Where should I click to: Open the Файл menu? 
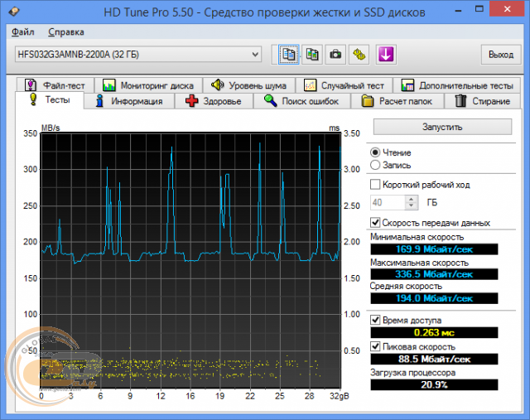[23, 32]
